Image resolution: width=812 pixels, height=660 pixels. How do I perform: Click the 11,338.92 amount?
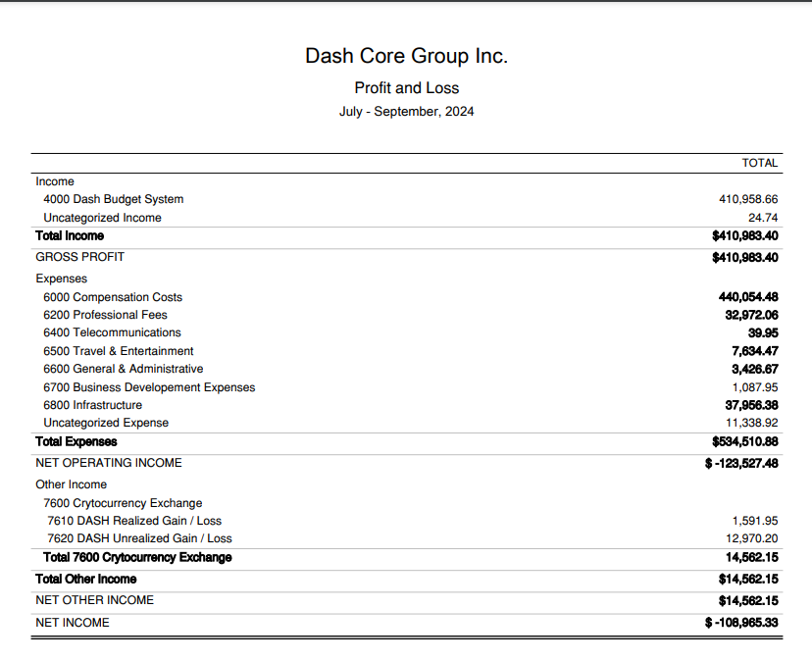point(751,423)
